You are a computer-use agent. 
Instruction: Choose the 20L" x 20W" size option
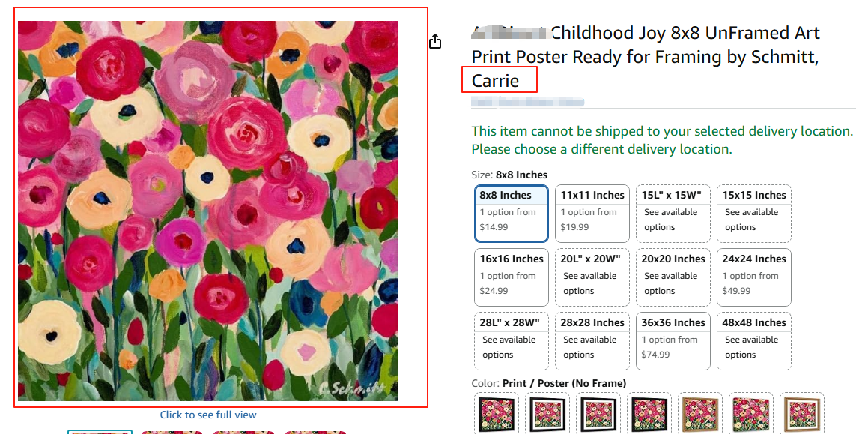(x=592, y=277)
